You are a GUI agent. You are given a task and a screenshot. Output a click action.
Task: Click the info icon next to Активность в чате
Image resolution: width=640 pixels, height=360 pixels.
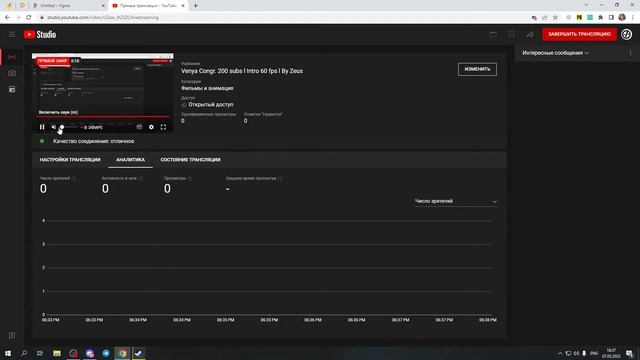coord(141,178)
